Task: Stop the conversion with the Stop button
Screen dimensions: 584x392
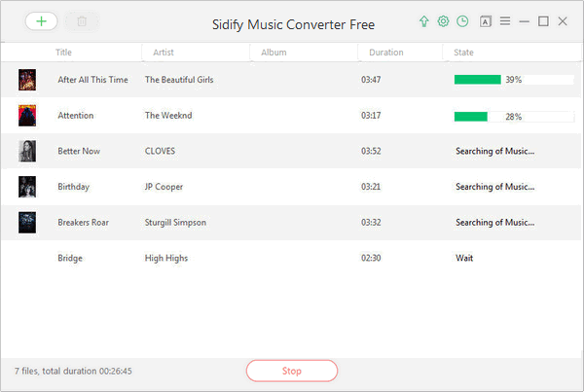Action: 292,371
